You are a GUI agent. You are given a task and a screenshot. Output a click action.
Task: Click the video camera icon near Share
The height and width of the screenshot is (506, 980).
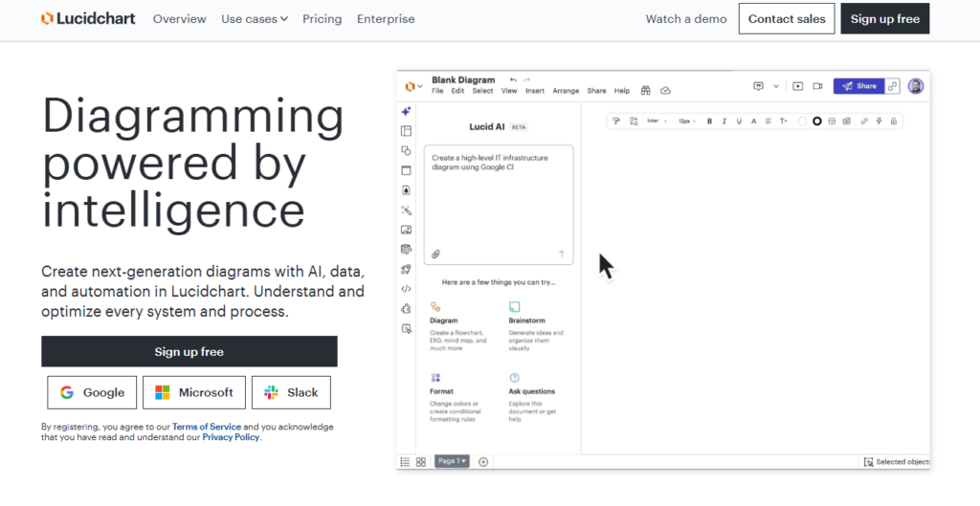818,86
